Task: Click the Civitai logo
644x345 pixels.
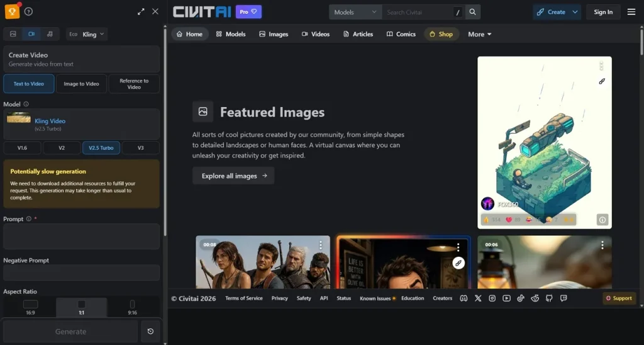Action: [x=202, y=12]
